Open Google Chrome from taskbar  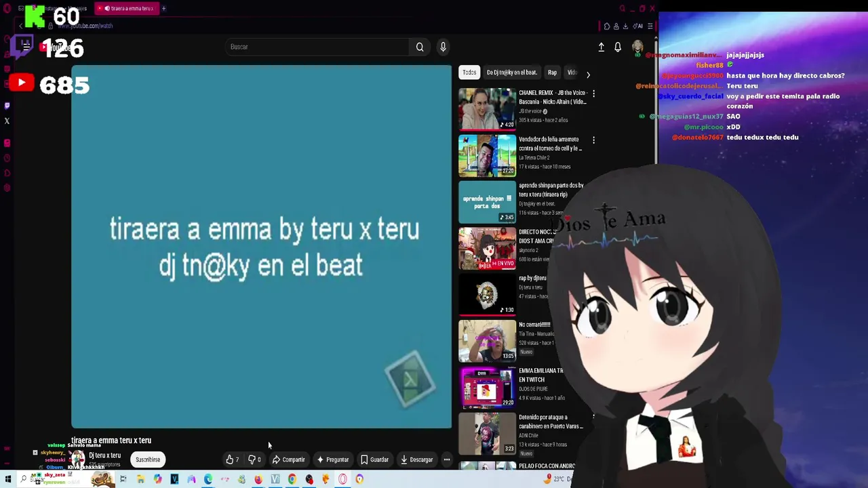292,479
